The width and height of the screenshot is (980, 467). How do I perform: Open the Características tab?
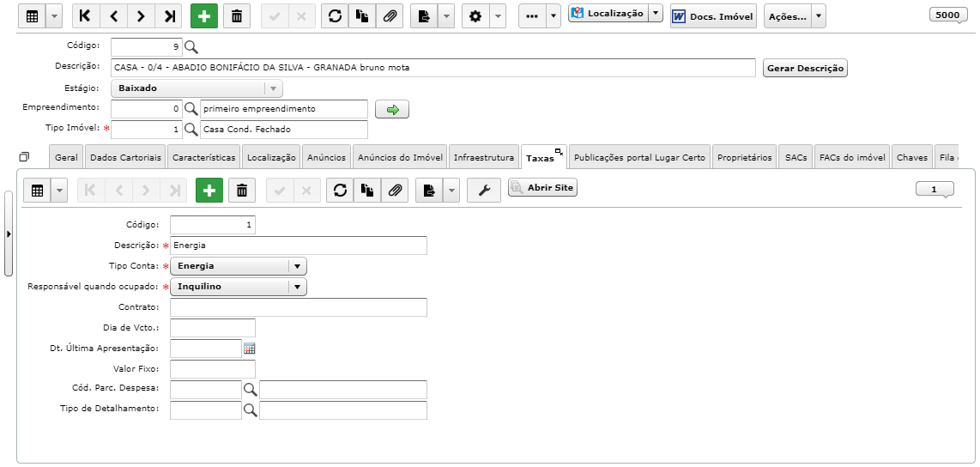[203, 158]
